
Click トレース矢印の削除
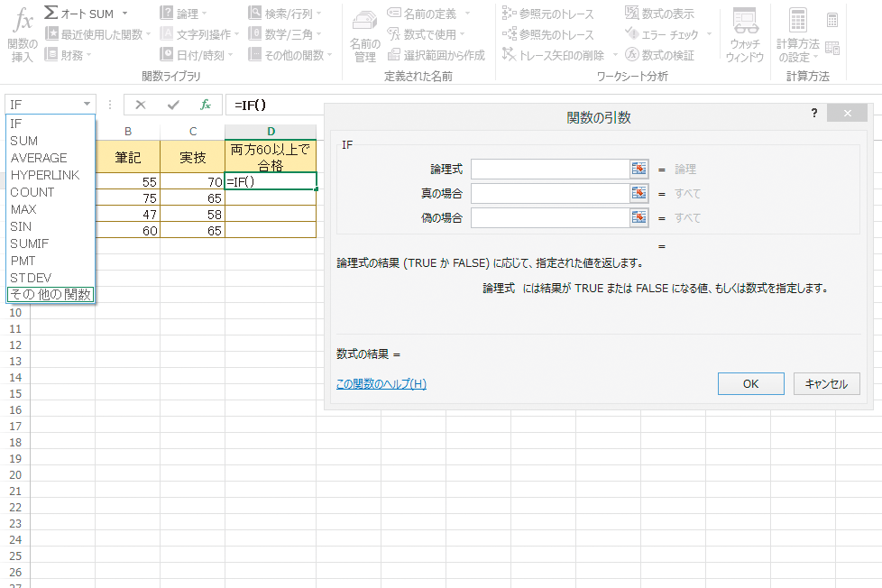click(554, 55)
